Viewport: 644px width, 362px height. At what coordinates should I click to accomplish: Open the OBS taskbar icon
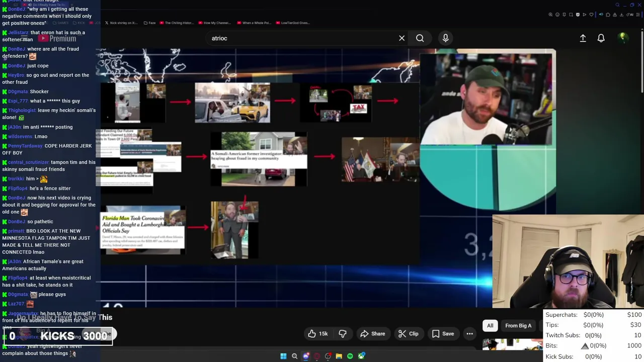(x=328, y=356)
